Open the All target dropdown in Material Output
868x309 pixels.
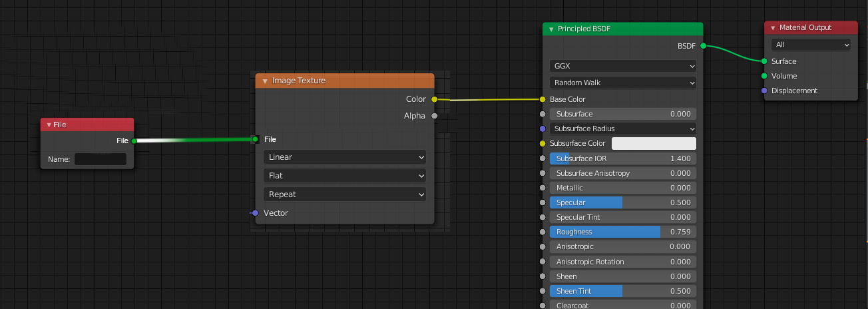811,45
